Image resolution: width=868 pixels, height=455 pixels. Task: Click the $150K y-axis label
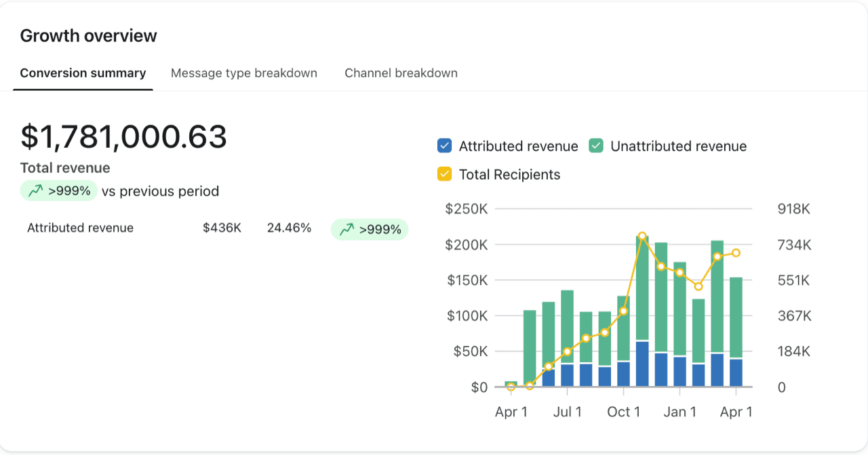tap(467, 280)
